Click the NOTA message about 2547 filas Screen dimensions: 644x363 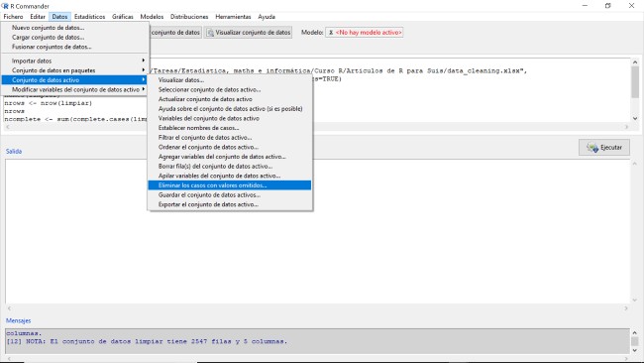(x=147, y=341)
